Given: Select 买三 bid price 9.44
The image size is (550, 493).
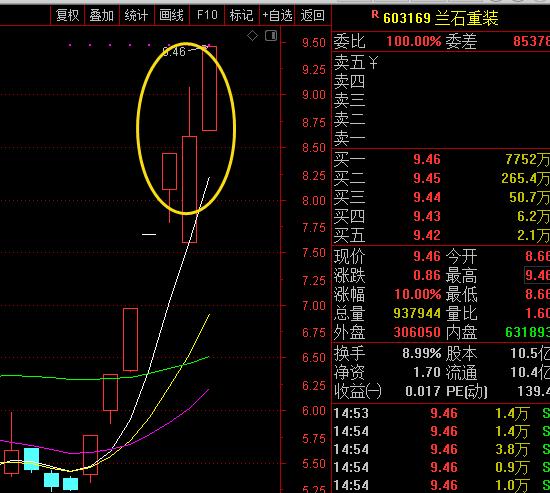Looking at the screenshot, I should click(x=427, y=198).
